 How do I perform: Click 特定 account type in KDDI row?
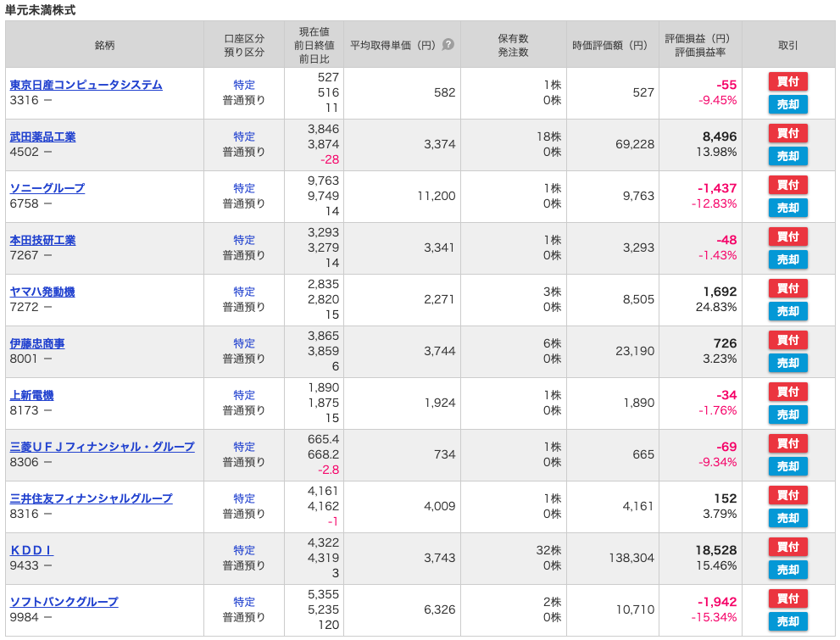click(x=244, y=550)
